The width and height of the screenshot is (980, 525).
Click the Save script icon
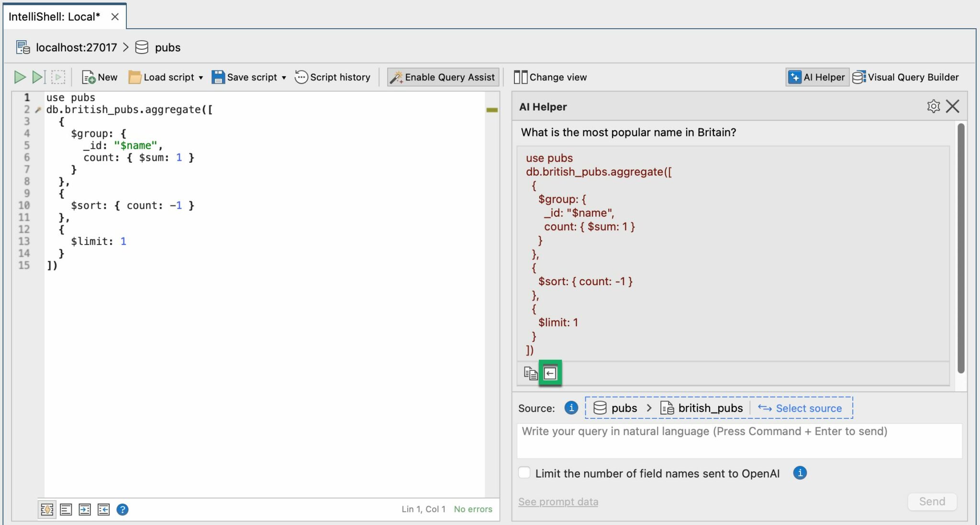219,77
